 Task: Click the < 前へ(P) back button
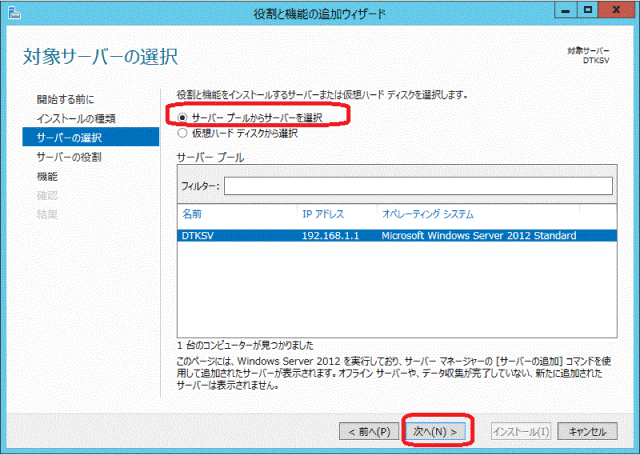369,431
